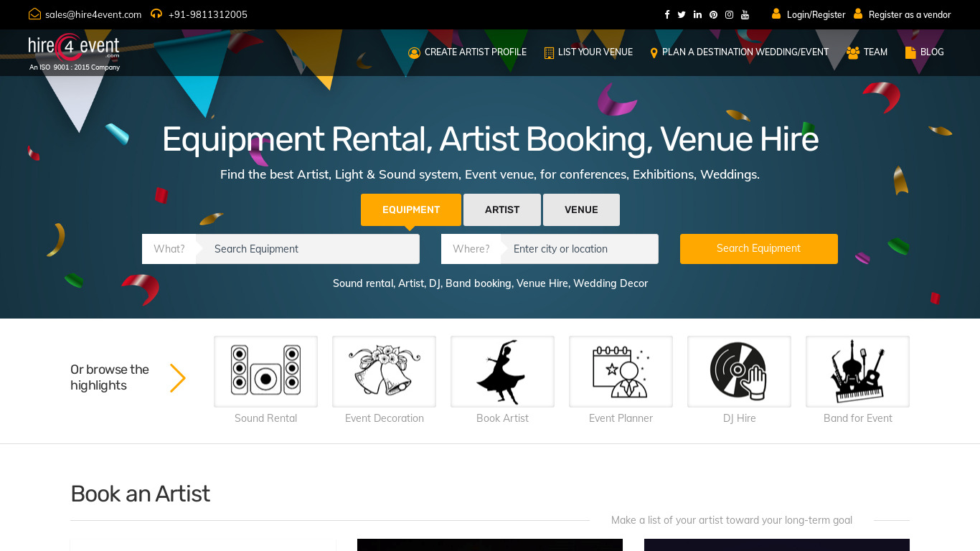980x551 pixels.
Task: Open List Your Venue menu item
Action: (x=588, y=52)
